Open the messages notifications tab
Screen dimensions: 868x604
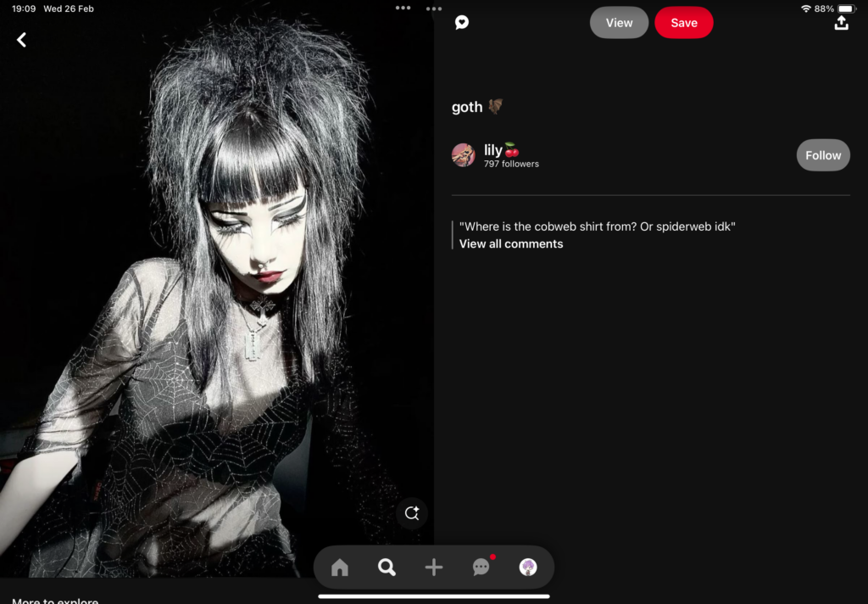(x=481, y=567)
